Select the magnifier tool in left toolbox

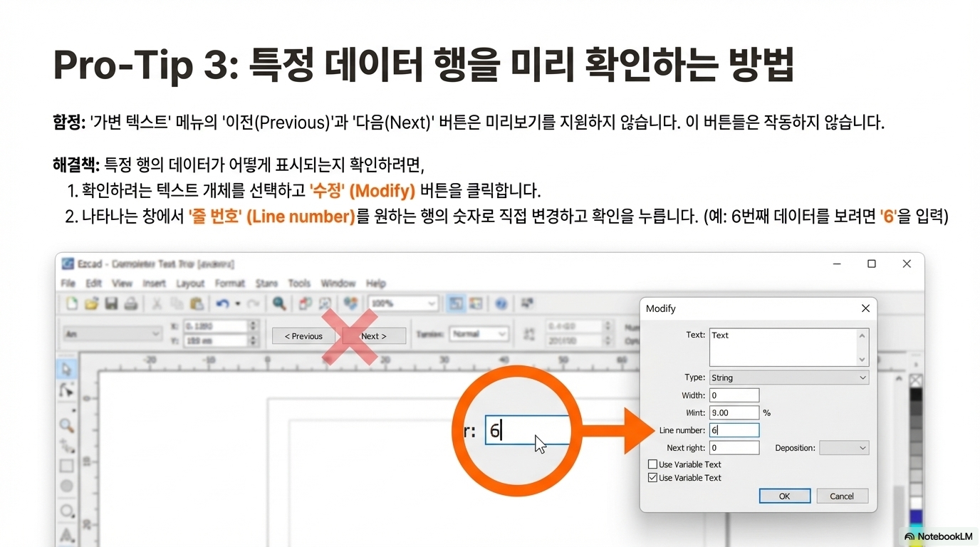pos(67,426)
